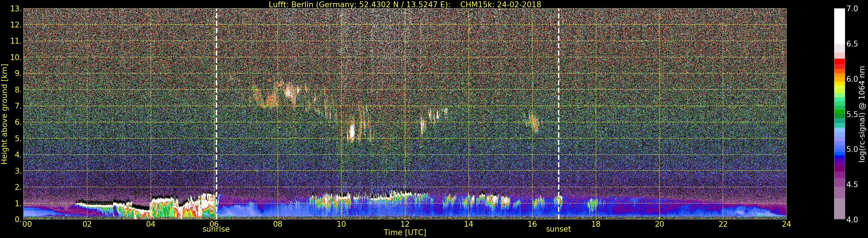Click the 'sunset' label below the axis
The height and width of the screenshot is (238, 868).
pyautogui.click(x=558, y=229)
